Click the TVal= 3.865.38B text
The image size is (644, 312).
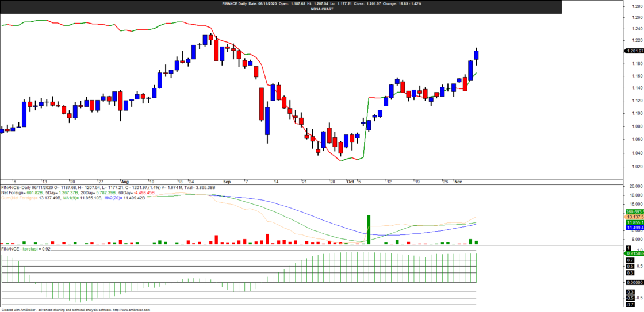click(199, 188)
